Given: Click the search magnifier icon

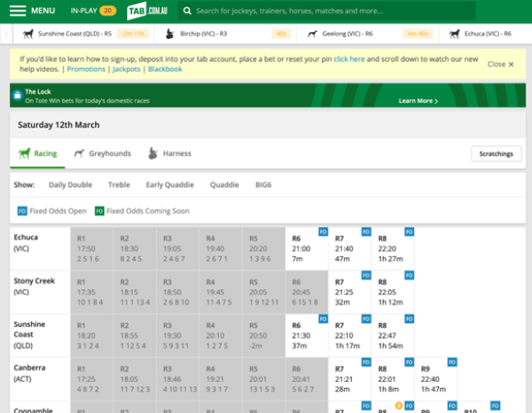Looking at the screenshot, I should 187,11.
